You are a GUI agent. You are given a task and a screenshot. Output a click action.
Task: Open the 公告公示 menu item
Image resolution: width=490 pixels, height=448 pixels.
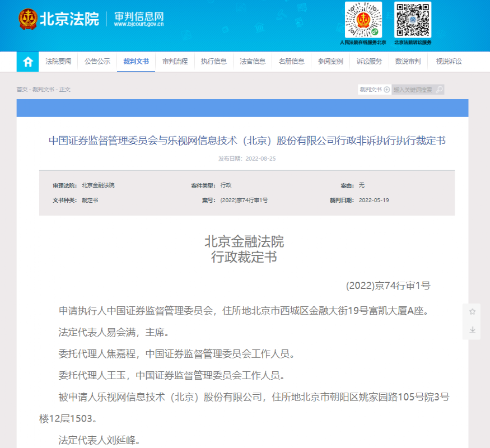(x=97, y=62)
